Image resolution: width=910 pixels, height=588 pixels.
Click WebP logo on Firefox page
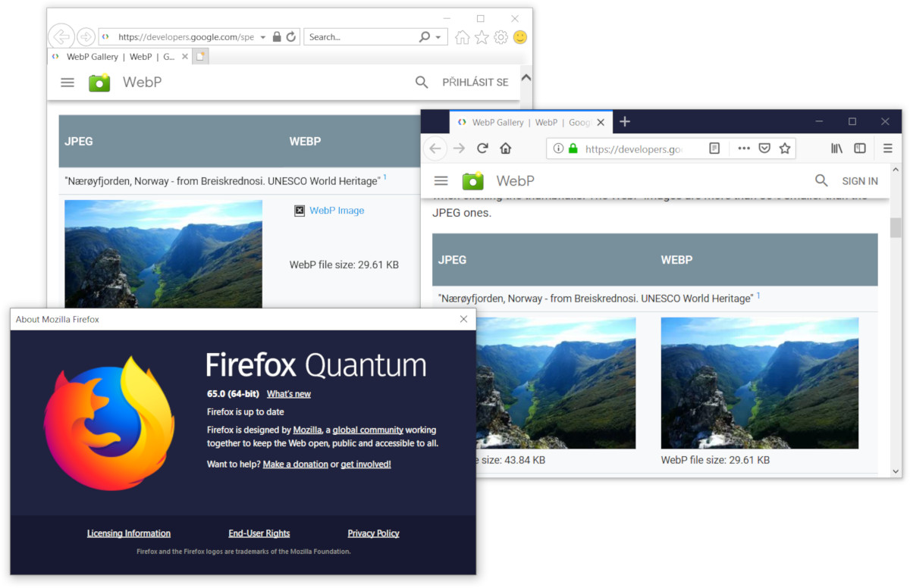click(x=473, y=181)
